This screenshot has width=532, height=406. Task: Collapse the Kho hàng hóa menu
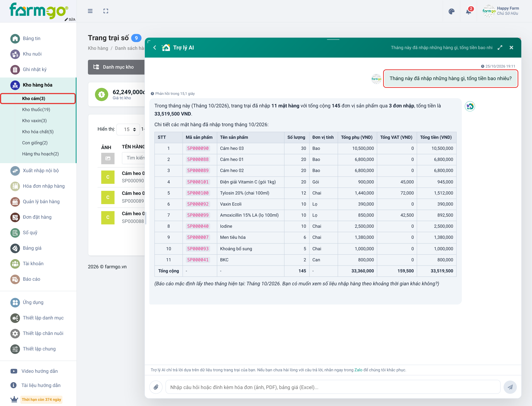point(37,85)
